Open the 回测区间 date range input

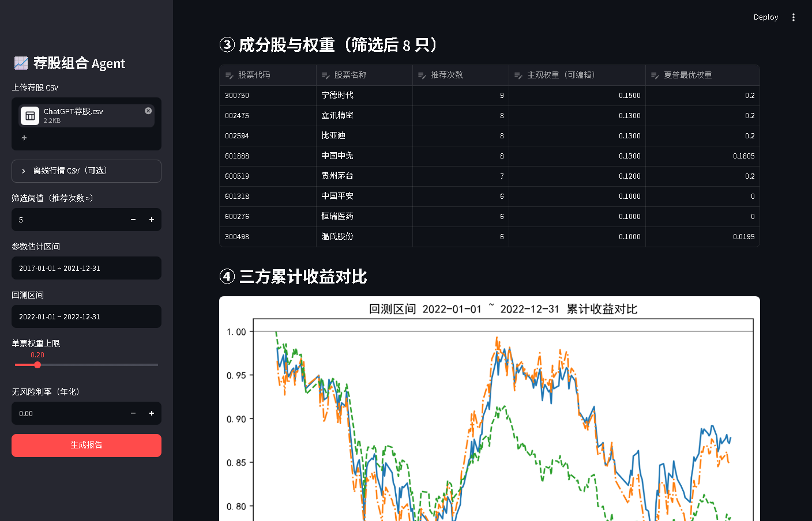point(87,316)
